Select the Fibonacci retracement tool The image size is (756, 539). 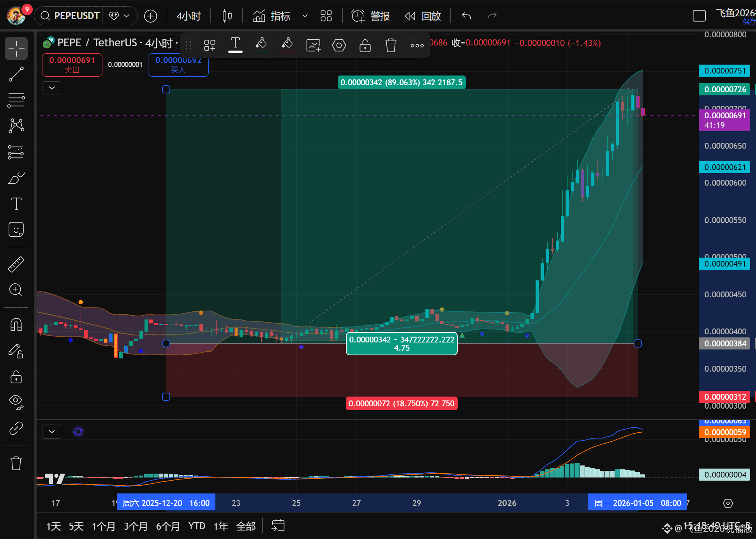pyautogui.click(x=16, y=100)
